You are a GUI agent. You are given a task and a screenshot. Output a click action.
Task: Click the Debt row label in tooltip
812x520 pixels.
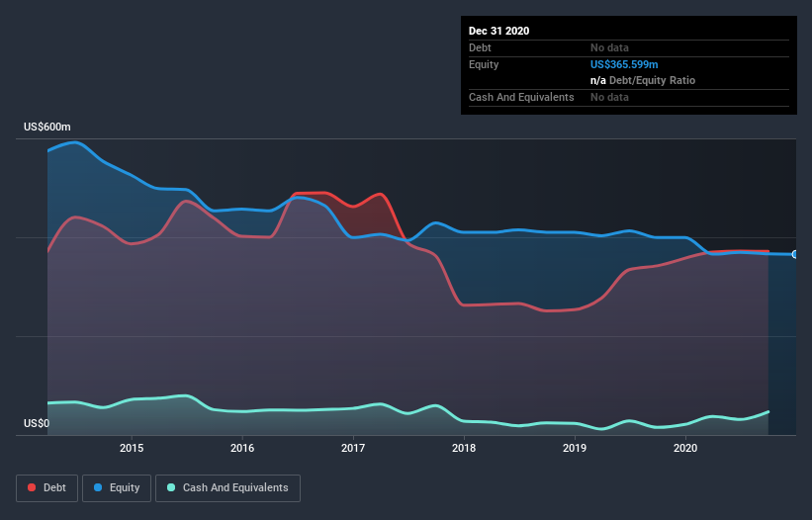point(480,47)
